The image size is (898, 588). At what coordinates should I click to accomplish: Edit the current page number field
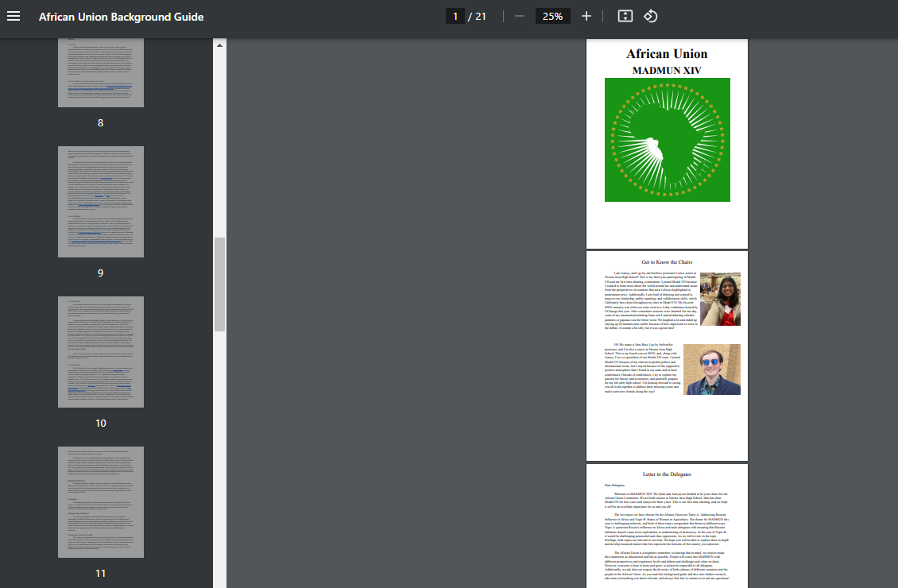(x=455, y=16)
